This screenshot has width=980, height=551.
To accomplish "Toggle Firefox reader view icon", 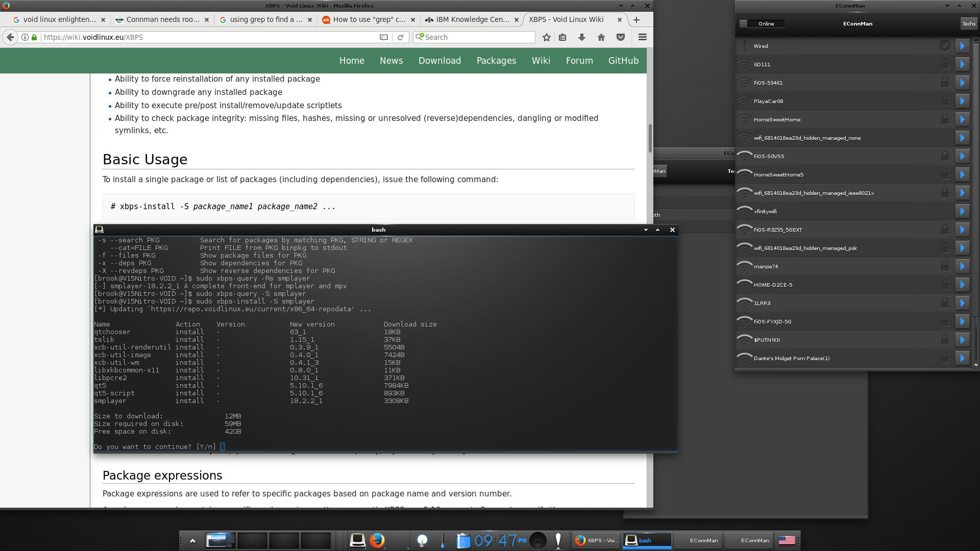I will tap(384, 37).
